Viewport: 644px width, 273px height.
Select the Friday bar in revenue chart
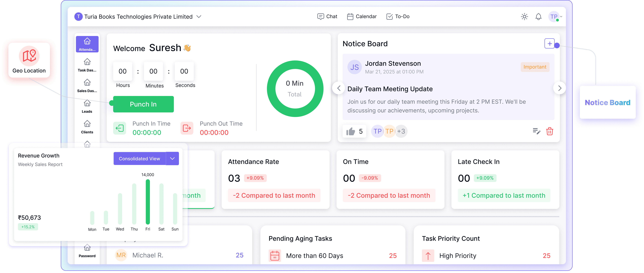pos(148,202)
